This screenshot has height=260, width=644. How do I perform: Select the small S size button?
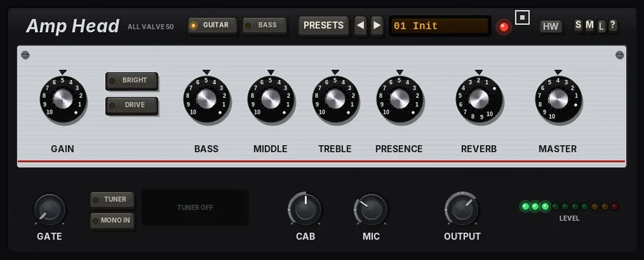(x=578, y=26)
